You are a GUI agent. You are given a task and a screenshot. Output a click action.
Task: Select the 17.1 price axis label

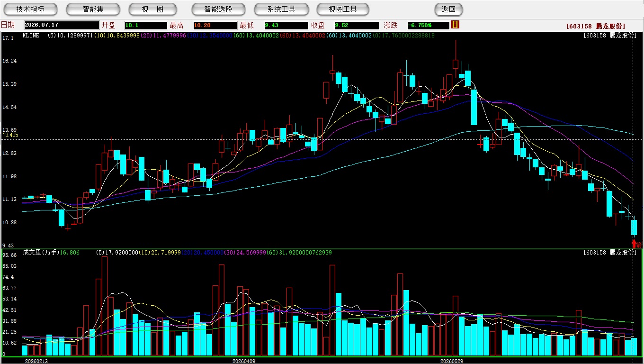[x=7, y=37]
